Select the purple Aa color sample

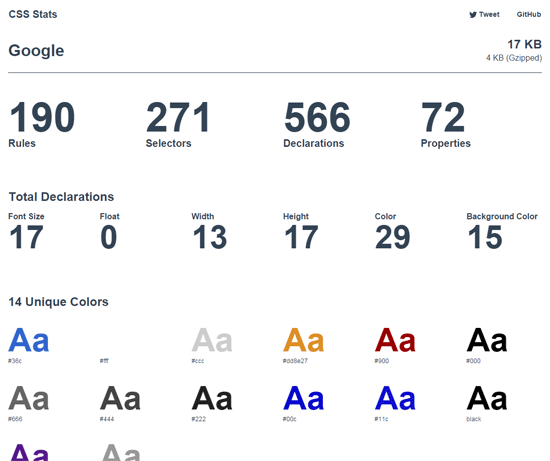click(28, 453)
